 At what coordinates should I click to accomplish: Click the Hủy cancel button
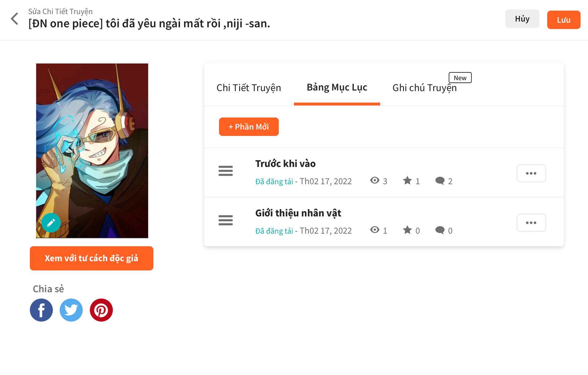(x=522, y=19)
